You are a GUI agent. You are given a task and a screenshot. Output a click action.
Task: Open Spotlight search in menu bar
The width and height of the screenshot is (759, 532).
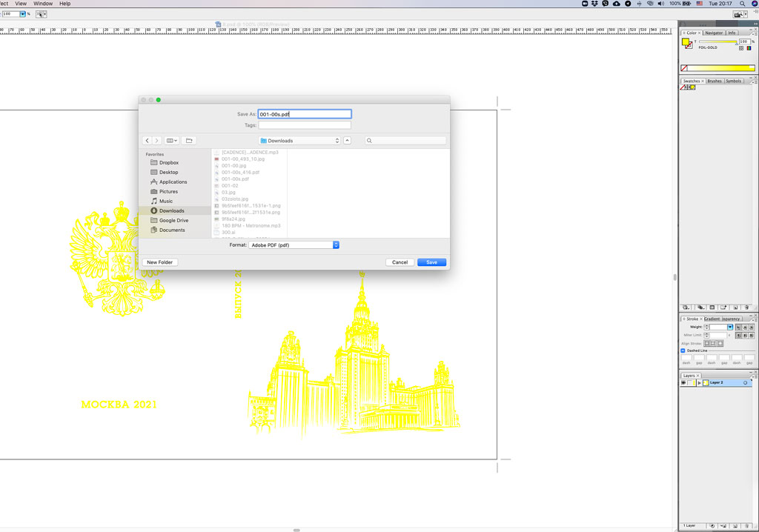pyautogui.click(x=742, y=4)
